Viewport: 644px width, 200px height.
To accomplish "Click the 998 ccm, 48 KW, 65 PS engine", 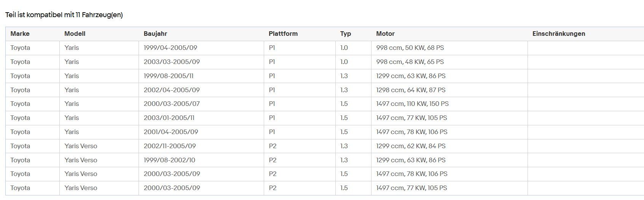I will [x=410, y=62].
